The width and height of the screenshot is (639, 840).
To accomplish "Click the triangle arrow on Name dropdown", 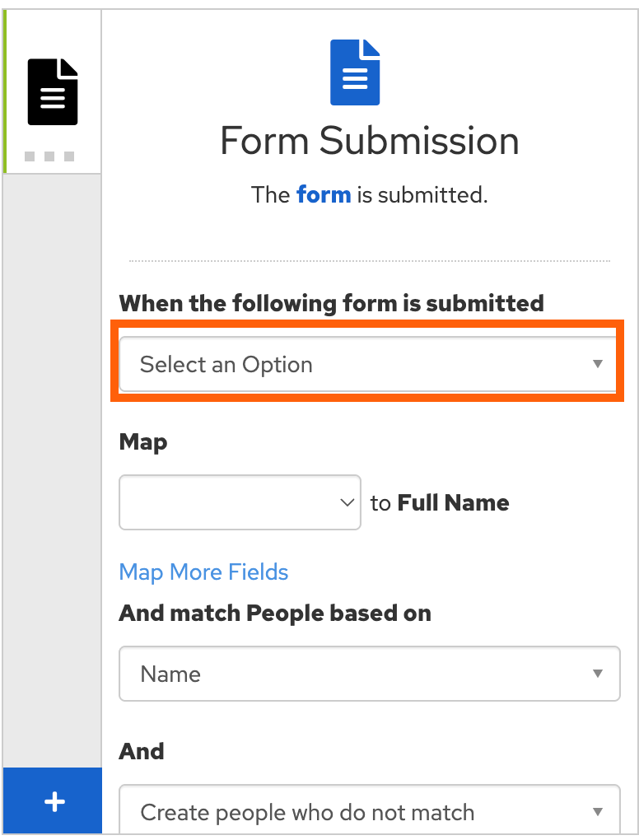I will click(x=598, y=674).
